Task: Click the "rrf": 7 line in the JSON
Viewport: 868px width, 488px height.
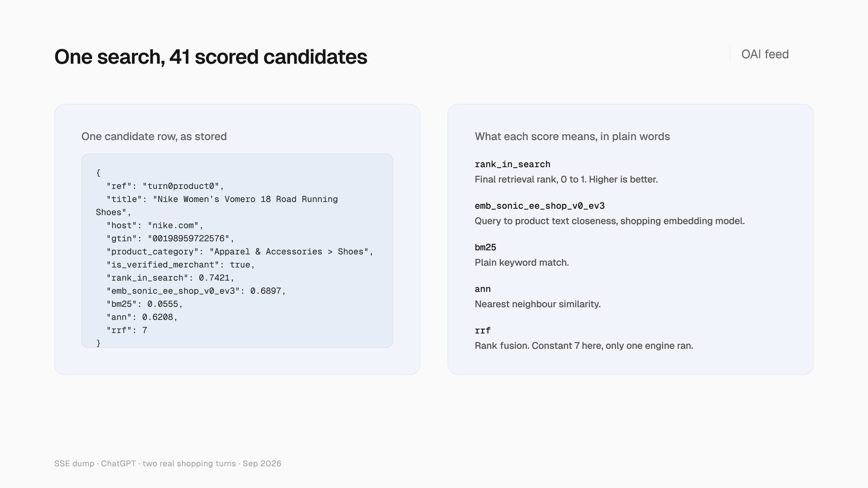Action: click(127, 330)
